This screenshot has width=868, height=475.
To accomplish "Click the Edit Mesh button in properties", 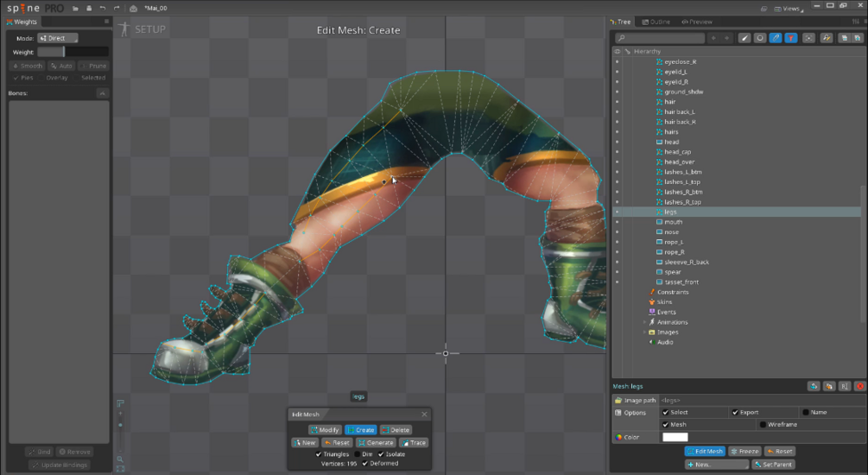I will [705, 451].
